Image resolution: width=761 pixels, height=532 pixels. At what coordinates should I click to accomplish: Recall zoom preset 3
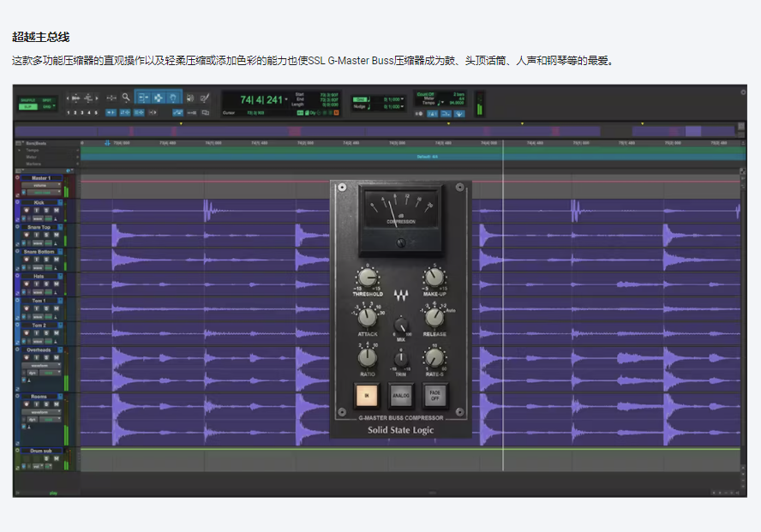coord(82,112)
